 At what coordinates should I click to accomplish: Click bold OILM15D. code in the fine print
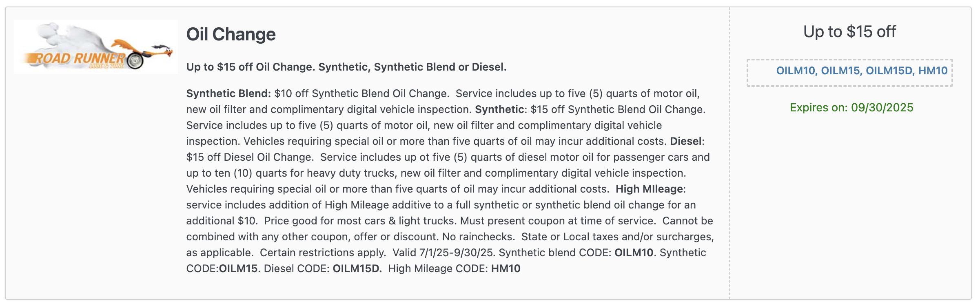tap(357, 268)
